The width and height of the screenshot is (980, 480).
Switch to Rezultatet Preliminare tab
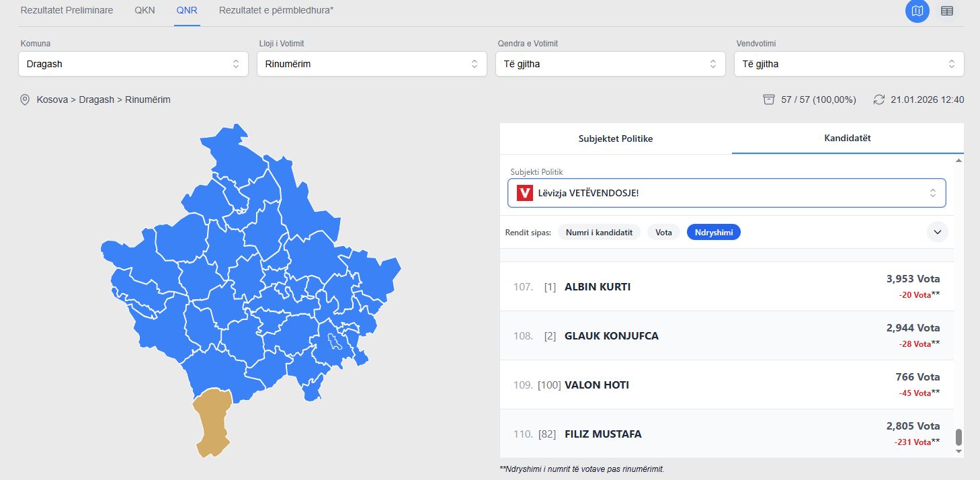(x=67, y=11)
